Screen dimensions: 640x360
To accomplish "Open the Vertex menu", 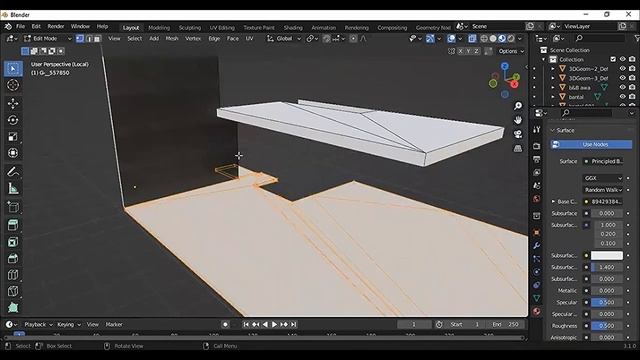I will 193,38.
